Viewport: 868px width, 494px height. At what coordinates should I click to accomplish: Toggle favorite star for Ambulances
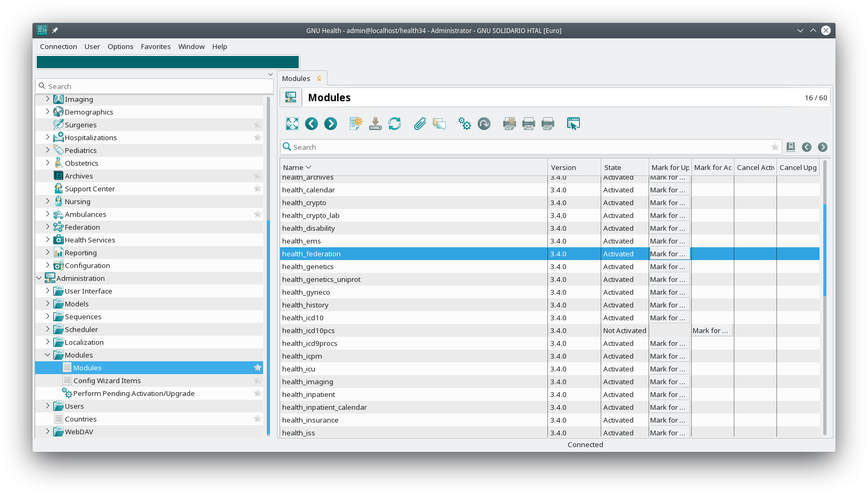click(258, 214)
